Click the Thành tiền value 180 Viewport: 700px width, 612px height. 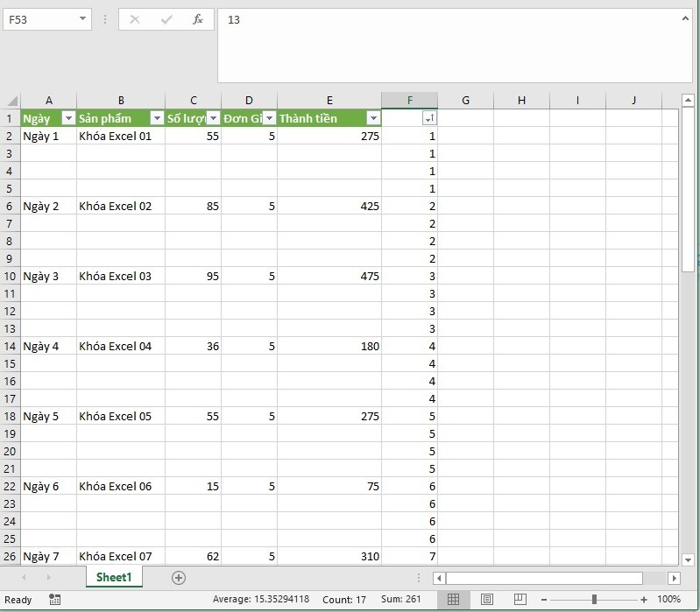(x=329, y=346)
